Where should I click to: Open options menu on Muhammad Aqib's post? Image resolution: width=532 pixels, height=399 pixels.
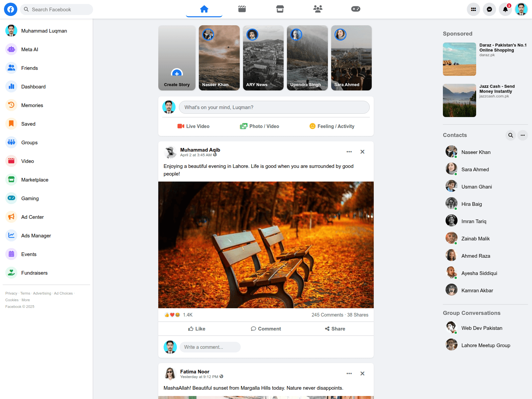click(349, 152)
